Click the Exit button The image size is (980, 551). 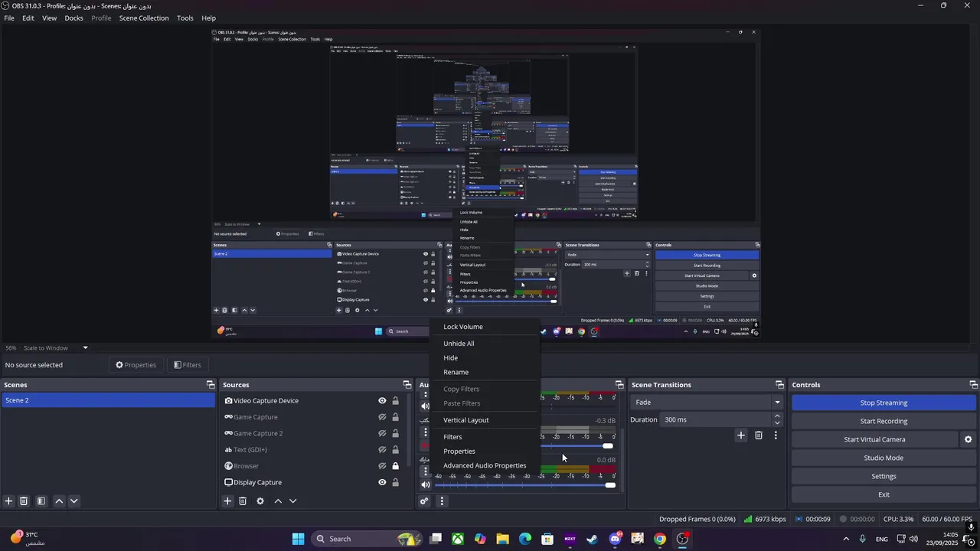coord(884,494)
